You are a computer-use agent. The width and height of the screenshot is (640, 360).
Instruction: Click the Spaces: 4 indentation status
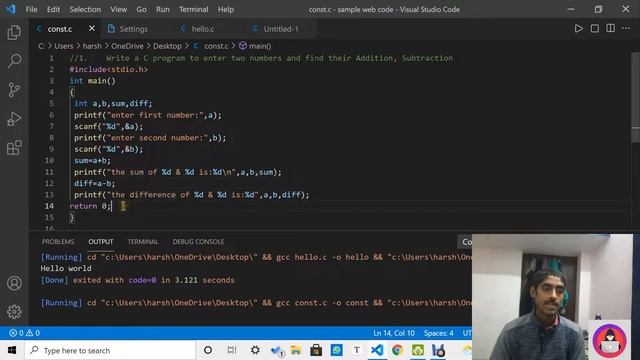[438, 333]
